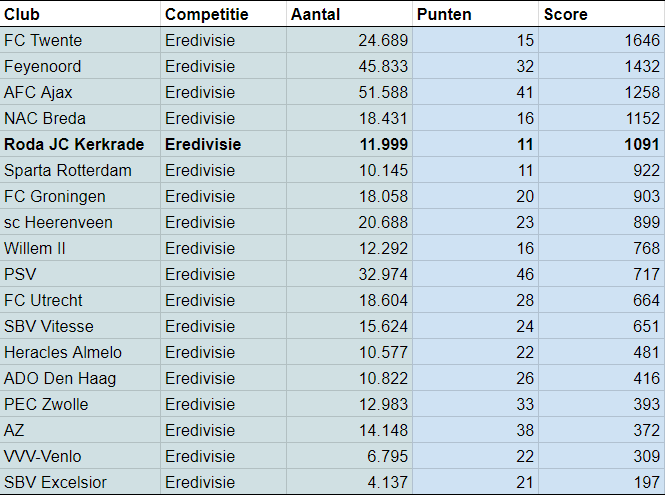Click the bold Roda JC Kerkrade cell

[x=80, y=144]
